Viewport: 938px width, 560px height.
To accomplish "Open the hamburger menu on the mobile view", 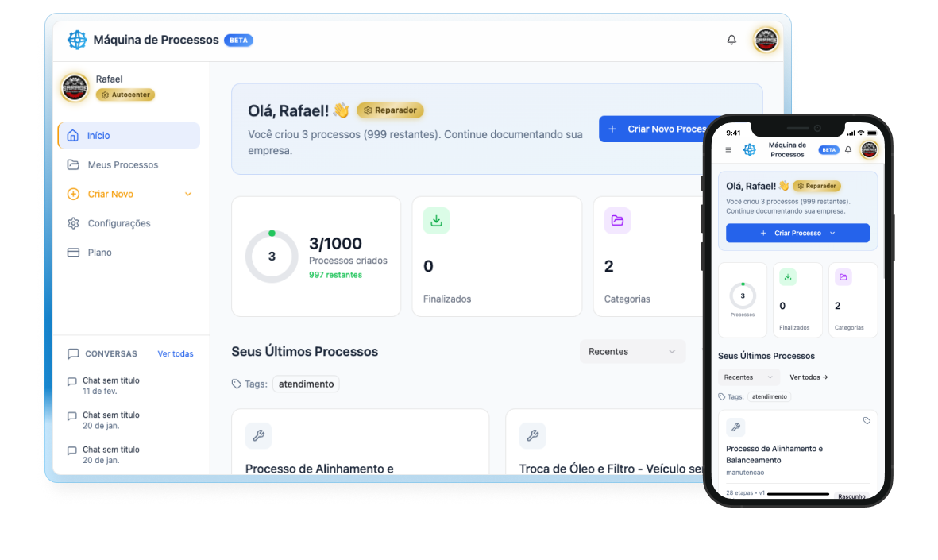I will (728, 150).
